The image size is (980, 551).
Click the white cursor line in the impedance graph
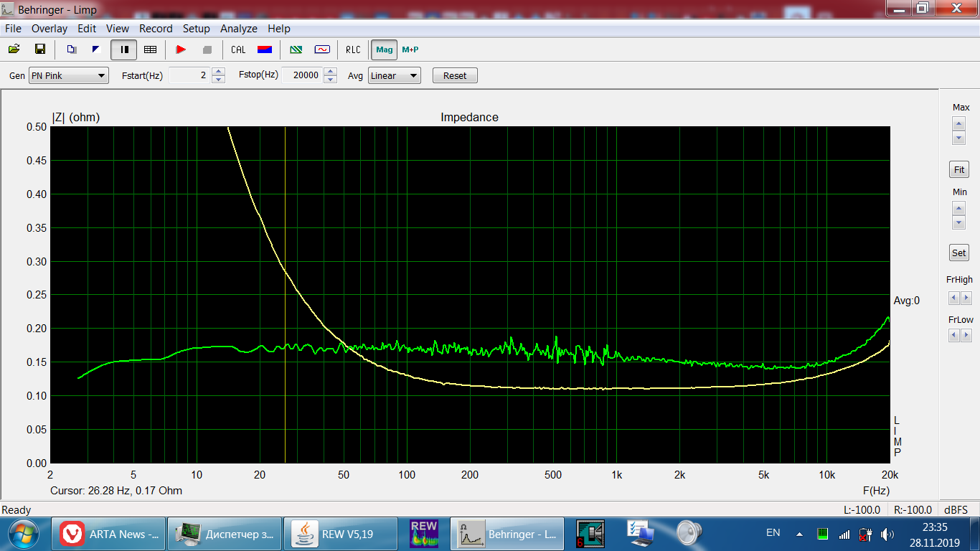click(285, 294)
